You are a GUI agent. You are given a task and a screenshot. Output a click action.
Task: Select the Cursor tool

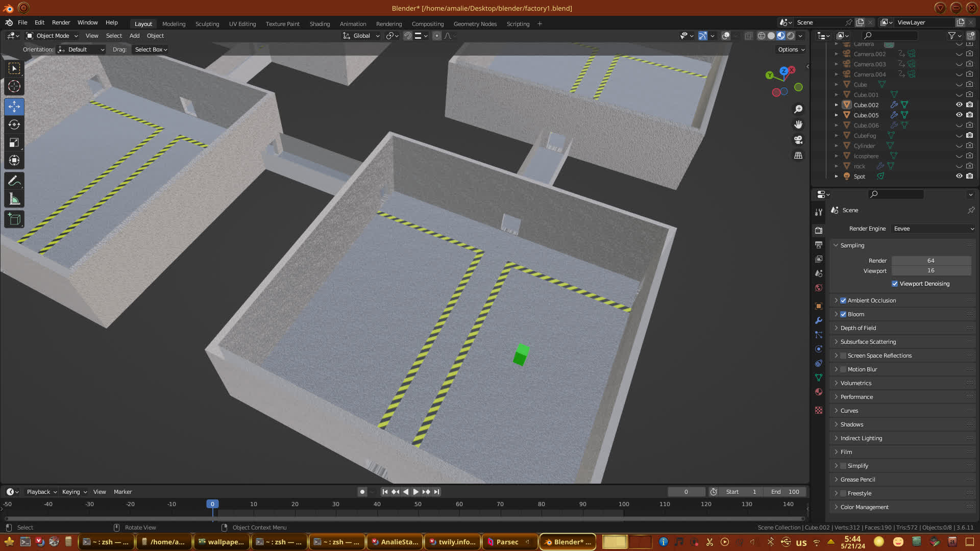tap(14, 87)
